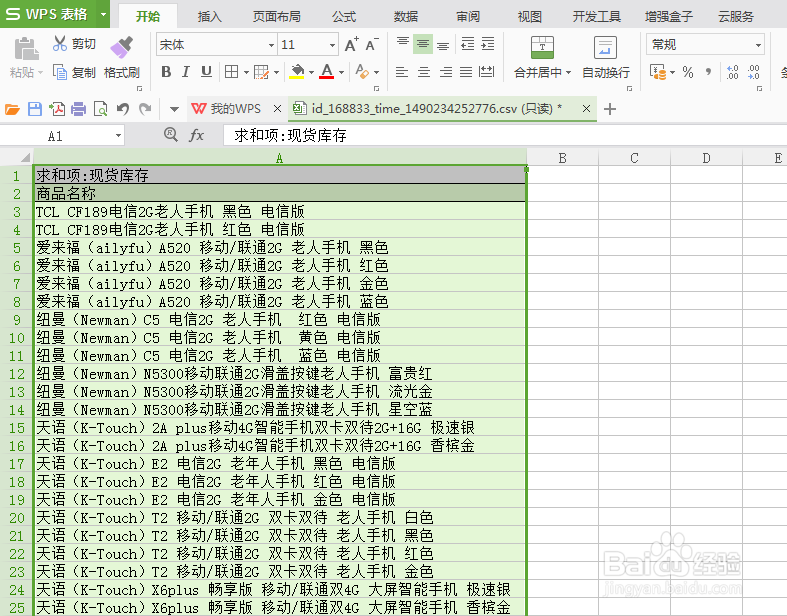Toggle vertical middle alignment

pyautogui.click(x=423, y=44)
